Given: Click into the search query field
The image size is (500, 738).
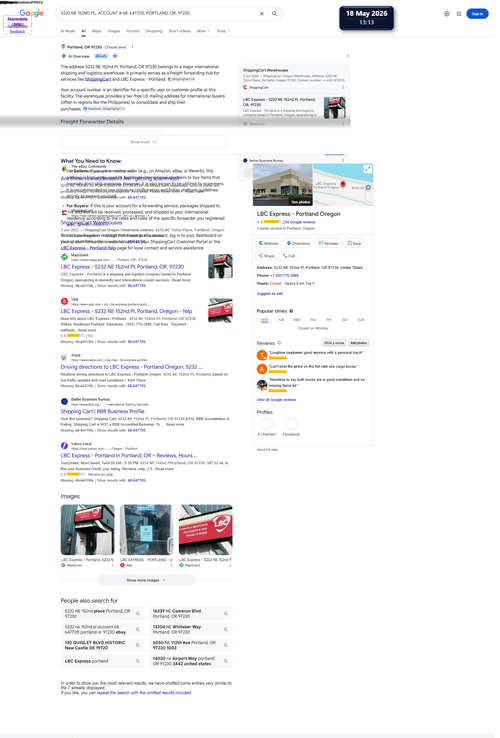Looking at the screenshot, I should click(158, 13).
